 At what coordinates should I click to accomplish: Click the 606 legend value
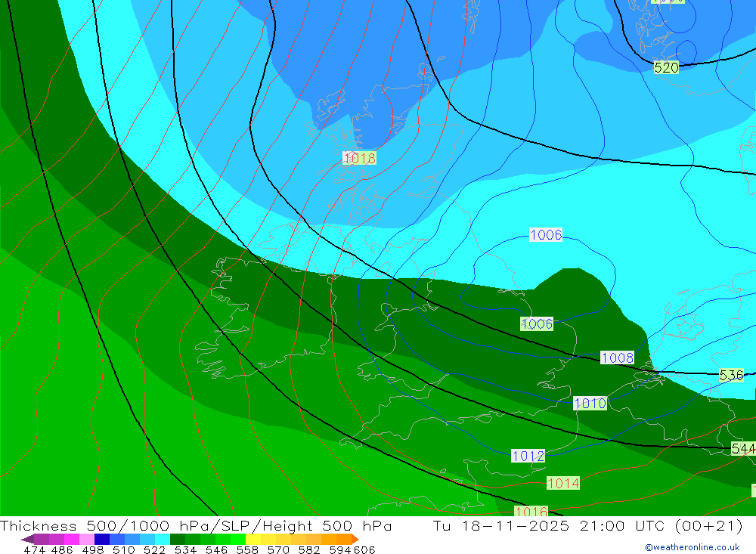[x=364, y=550]
